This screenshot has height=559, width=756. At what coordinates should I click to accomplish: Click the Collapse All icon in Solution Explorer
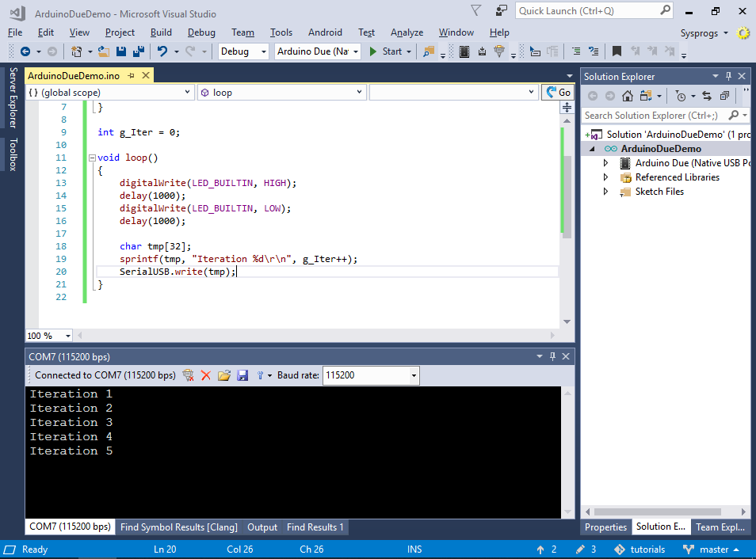pos(724,96)
